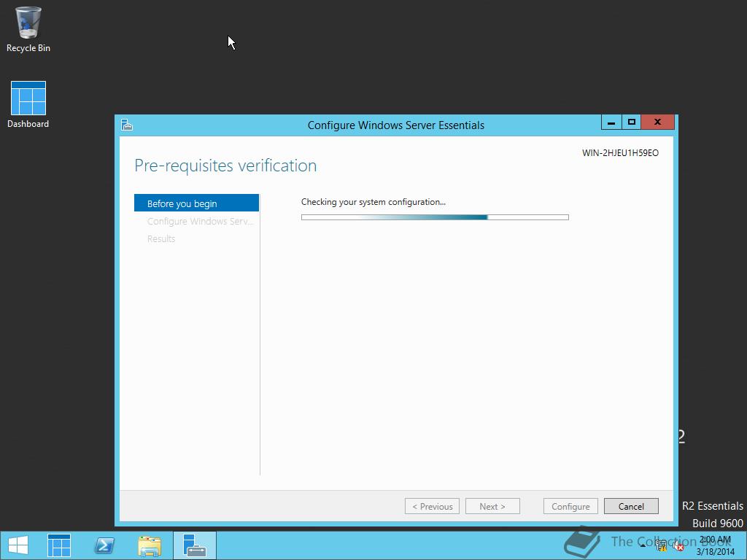Viewport: 747px width, 560px height.
Task: Open the clock showing 3/18/2014
Action: coord(715,545)
